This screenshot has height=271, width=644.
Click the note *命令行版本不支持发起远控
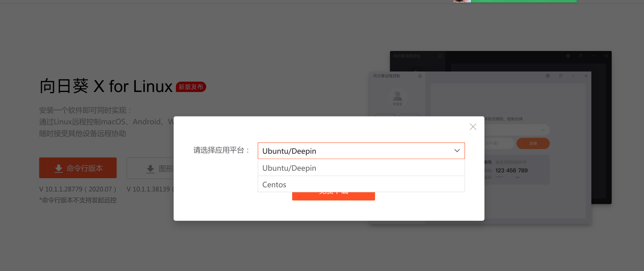[78, 200]
